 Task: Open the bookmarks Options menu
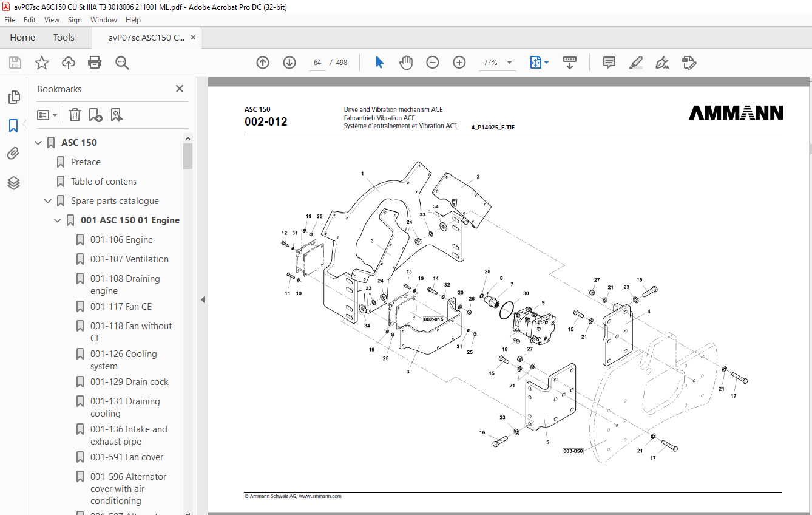47,115
